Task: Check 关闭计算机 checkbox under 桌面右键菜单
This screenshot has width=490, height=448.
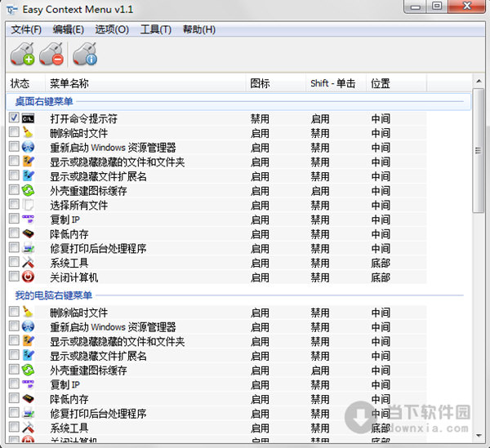Action: pos(14,276)
